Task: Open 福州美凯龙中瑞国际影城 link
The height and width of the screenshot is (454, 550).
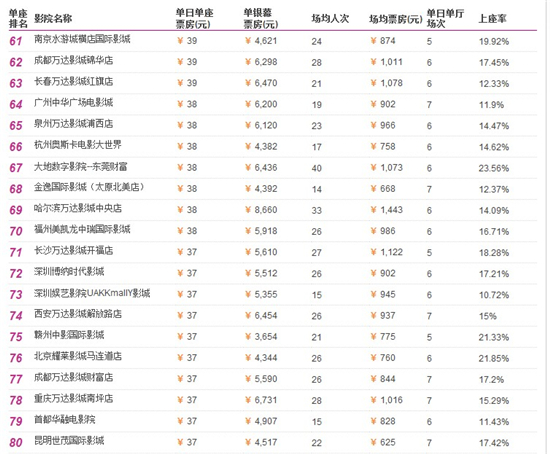Action: coord(82,229)
